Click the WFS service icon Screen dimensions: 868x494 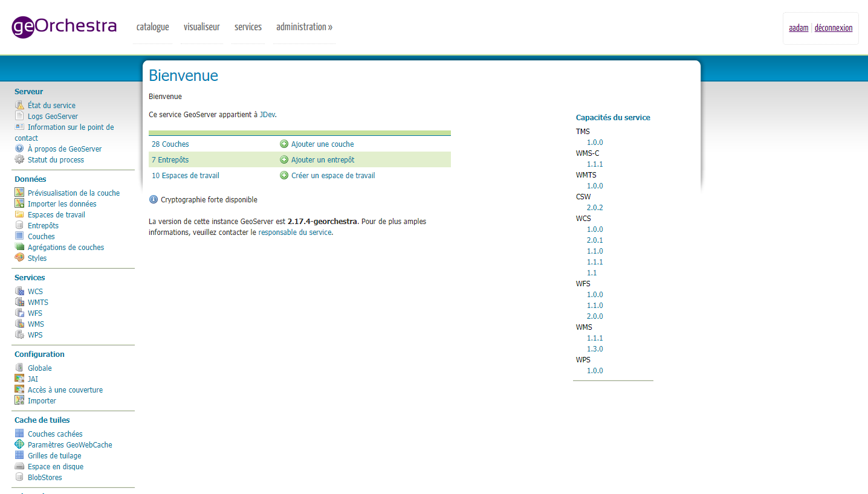point(19,313)
